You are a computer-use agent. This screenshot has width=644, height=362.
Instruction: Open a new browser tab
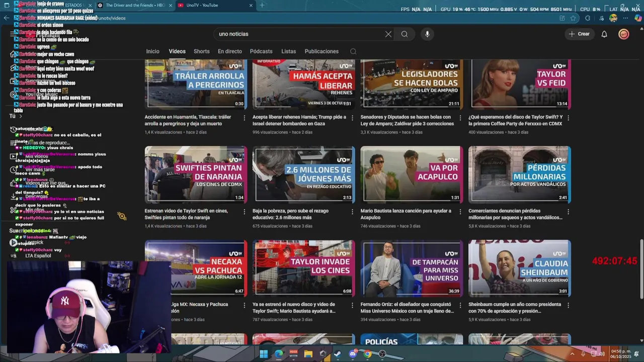tap(262, 6)
